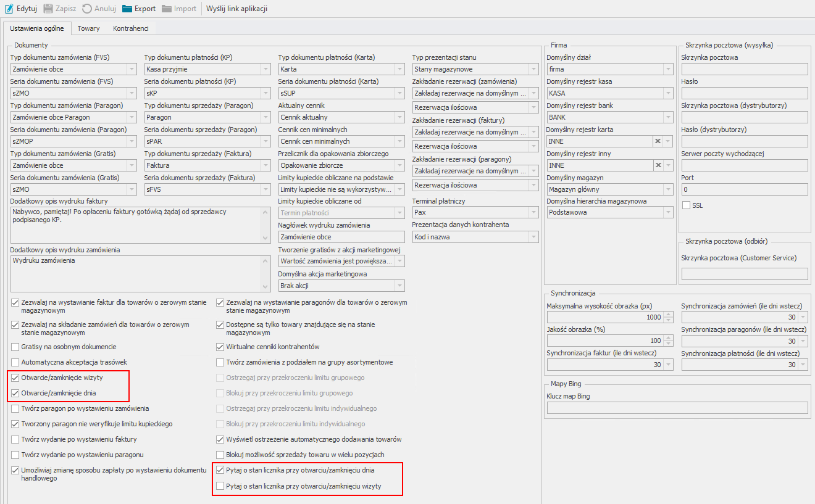Open the Terminal płatniczy dropdown
Screen dimensions: 815x504
(533, 213)
